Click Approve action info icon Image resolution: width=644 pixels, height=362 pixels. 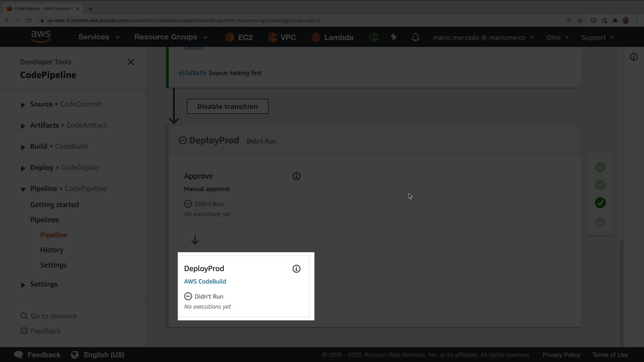tap(296, 176)
